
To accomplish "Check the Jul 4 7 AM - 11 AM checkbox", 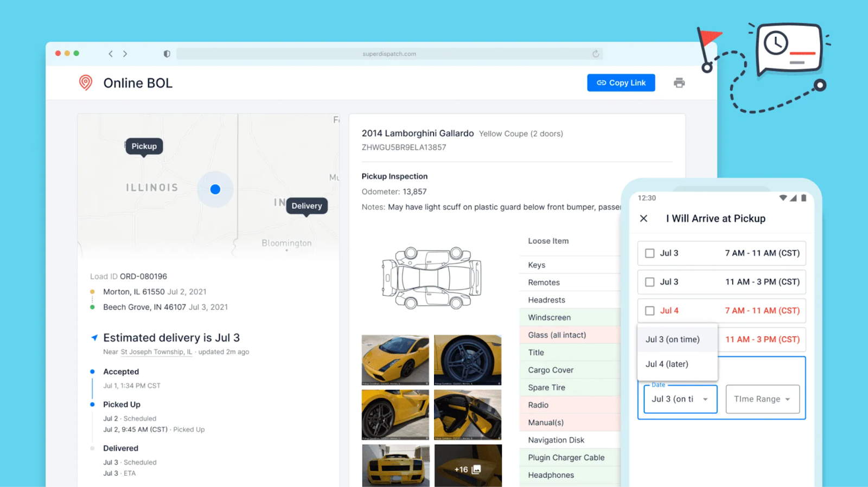I will click(649, 311).
